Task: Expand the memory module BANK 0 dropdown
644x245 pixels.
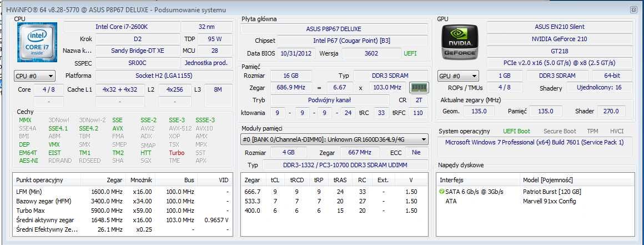Action: pos(334,140)
